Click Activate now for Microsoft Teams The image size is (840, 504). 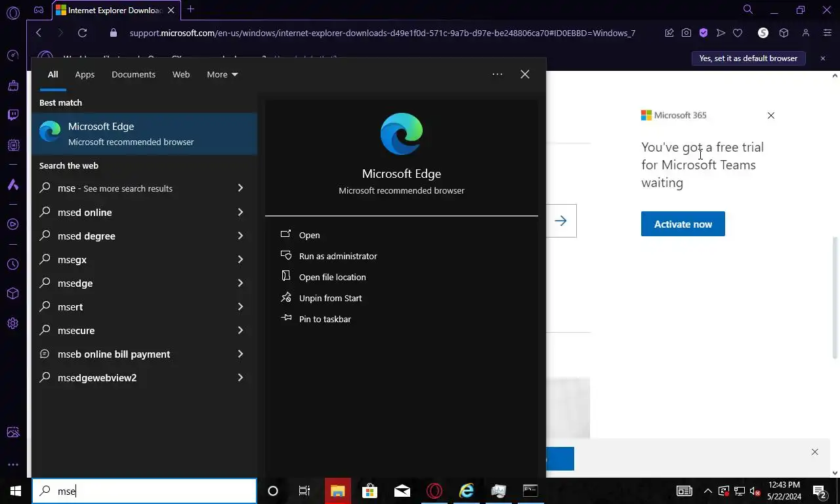pyautogui.click(x=682, y=224)
